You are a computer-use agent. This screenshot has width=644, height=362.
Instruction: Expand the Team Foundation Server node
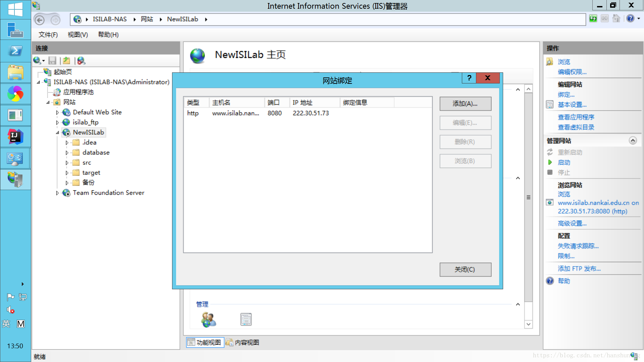(x=57, y=193)
